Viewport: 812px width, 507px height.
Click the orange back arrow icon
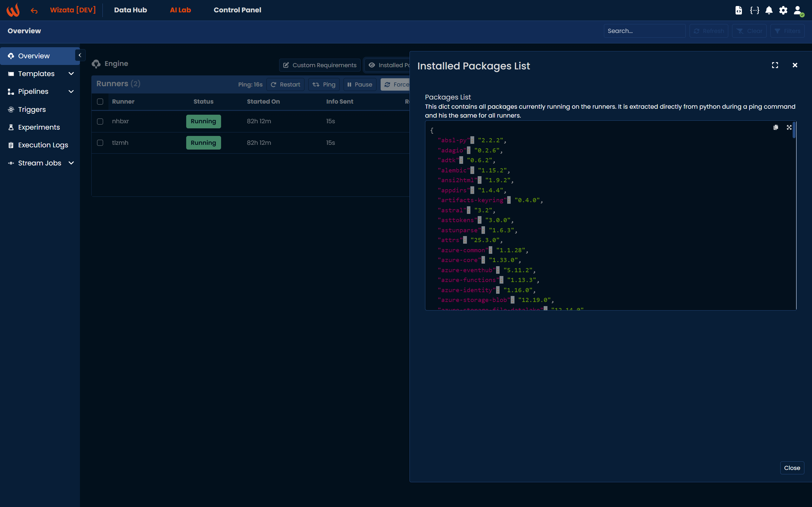tap(34, 11)
